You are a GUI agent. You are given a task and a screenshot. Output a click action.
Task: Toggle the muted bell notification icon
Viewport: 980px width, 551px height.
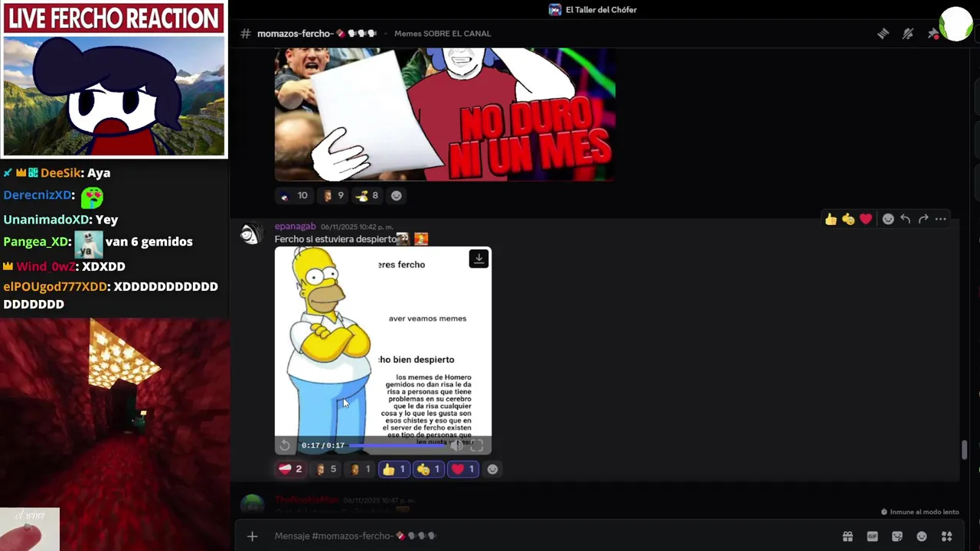tap(908, 34)
